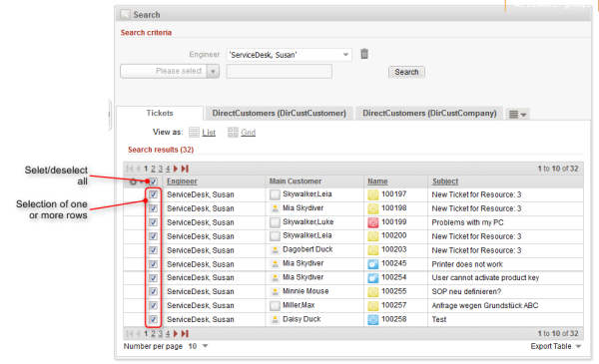The height and width of the screenshot is (364, 599).
Task: Sort by Name column header
Action: [x=377, y=182]
